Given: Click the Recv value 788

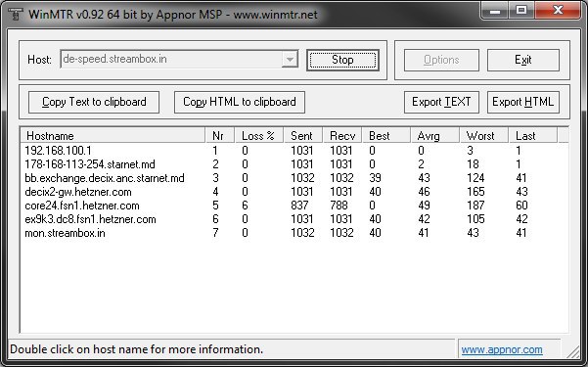Looking at the screenshot, I should click(x=339, y=206).
